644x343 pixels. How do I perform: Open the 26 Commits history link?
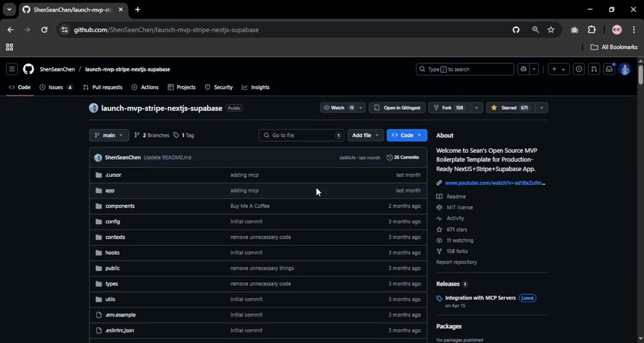click(402, 158)
